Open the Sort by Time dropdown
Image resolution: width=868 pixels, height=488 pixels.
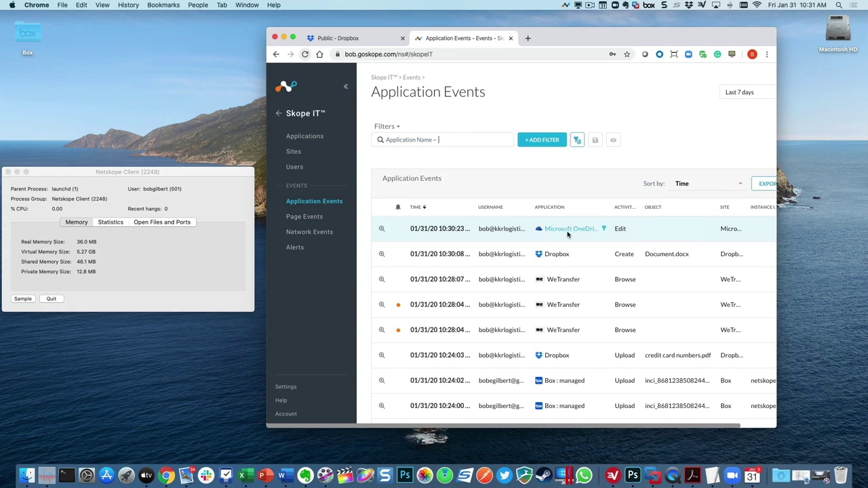tap(708, 184)
